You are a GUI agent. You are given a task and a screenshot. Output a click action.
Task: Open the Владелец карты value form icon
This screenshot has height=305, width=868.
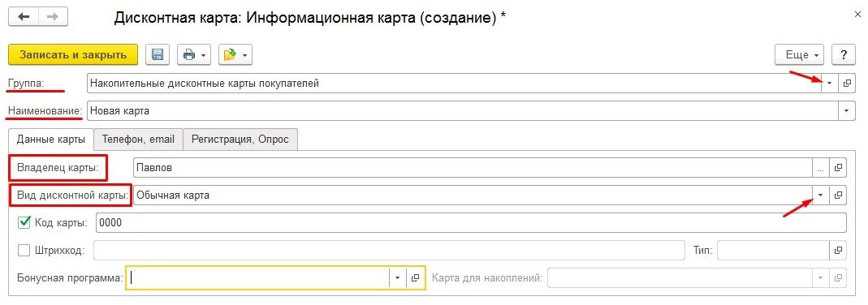coord(838,167)
